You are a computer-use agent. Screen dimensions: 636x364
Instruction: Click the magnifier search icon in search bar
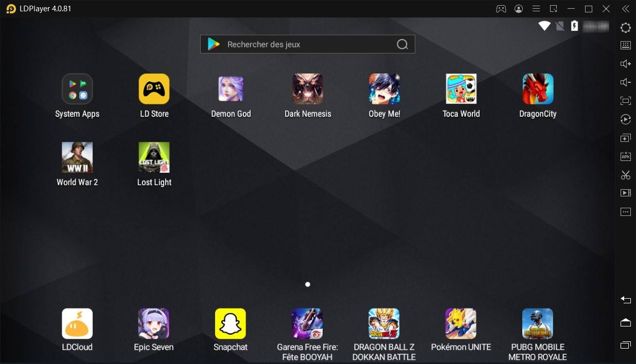coord(402,45)
